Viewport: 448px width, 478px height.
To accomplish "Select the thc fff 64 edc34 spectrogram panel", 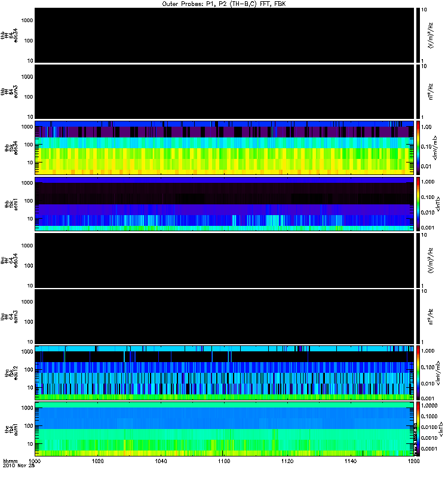I will pos(224,261).
